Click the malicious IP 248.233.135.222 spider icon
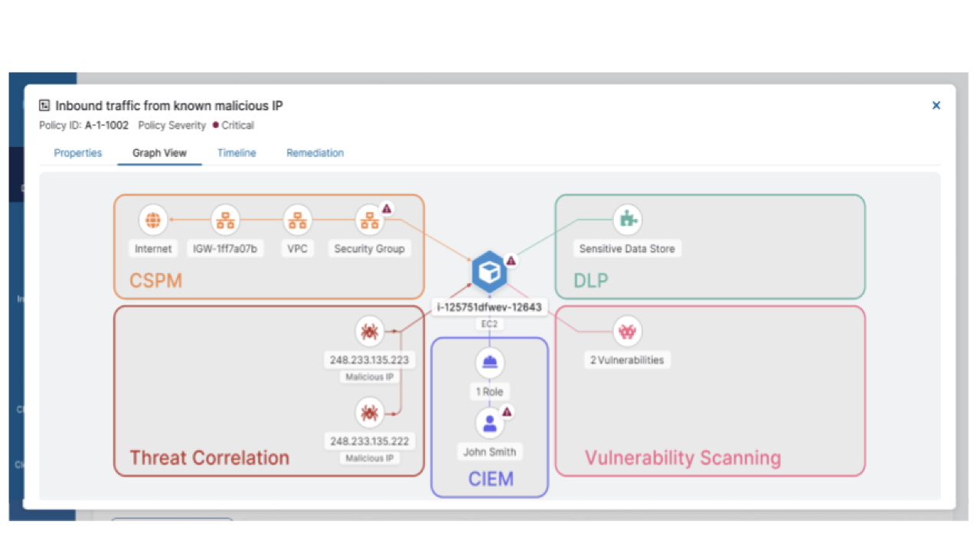This screenshot has height=551, width=980. 369,413
